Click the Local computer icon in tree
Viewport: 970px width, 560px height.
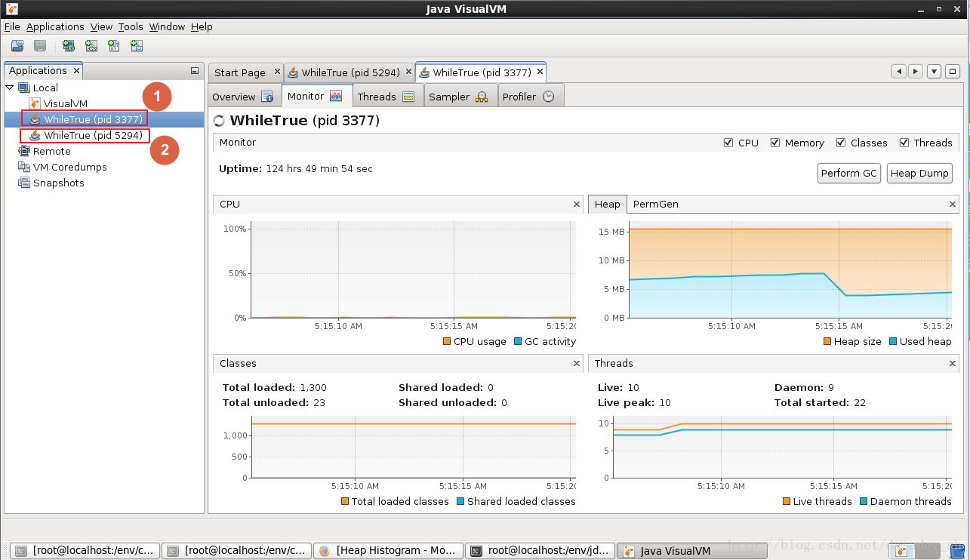pos(23,88)
